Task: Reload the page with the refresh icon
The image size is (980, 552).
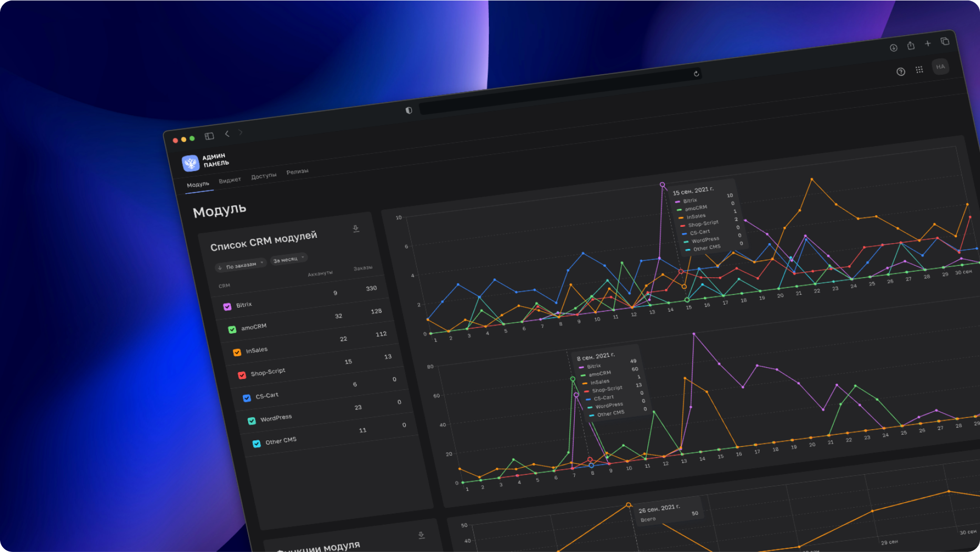Action: [x=696, y=74]
